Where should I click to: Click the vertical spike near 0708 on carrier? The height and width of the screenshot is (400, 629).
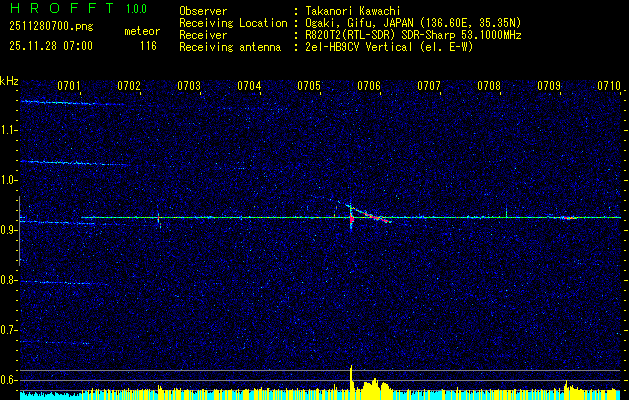click(x=506, y=211)
